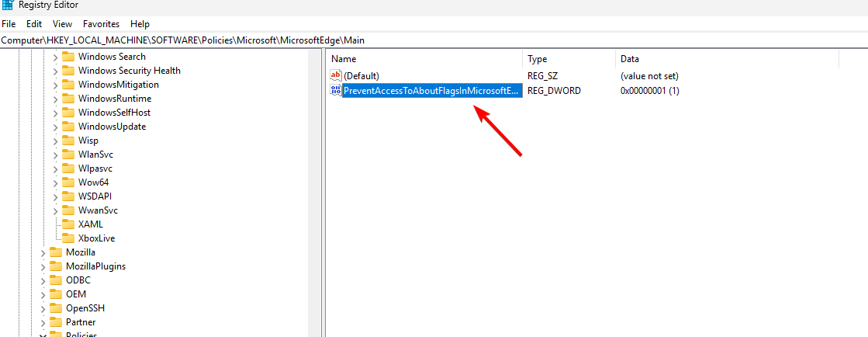Viewport: 868px width, 337px height.
Task: Select the WindowsRuntime folder icon
Action: coord(68,99)
